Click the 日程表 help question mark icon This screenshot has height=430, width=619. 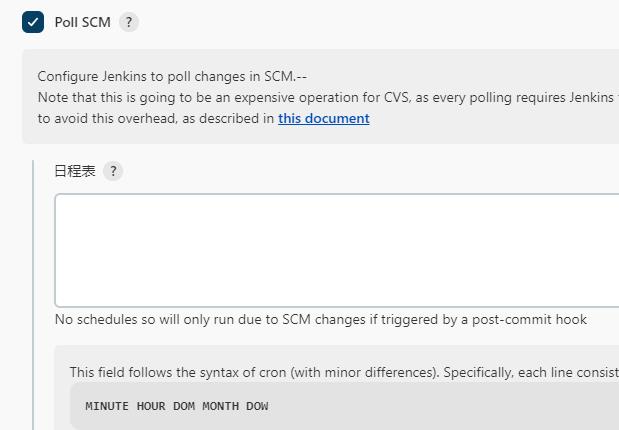[x=113, y=171]
